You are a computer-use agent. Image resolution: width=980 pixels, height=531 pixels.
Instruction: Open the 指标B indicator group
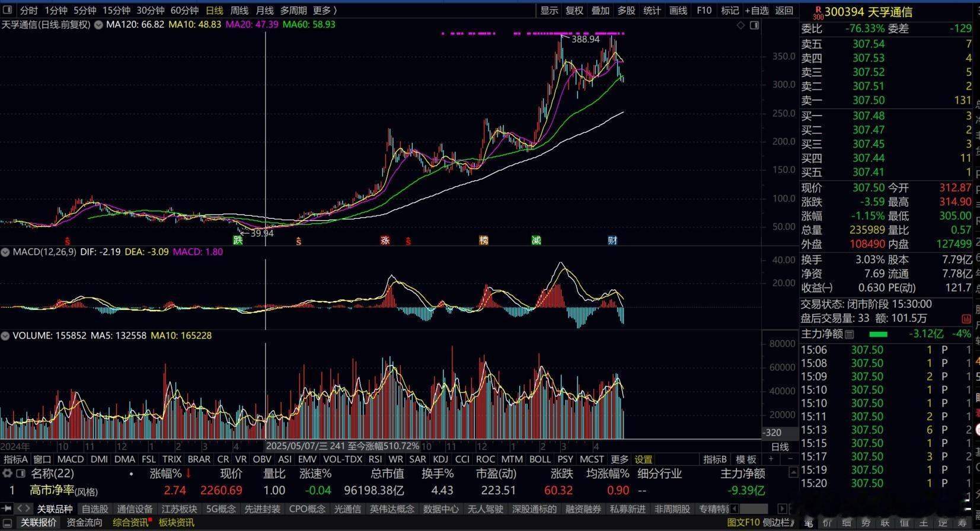pyautogui.click(x=715, y=459)
